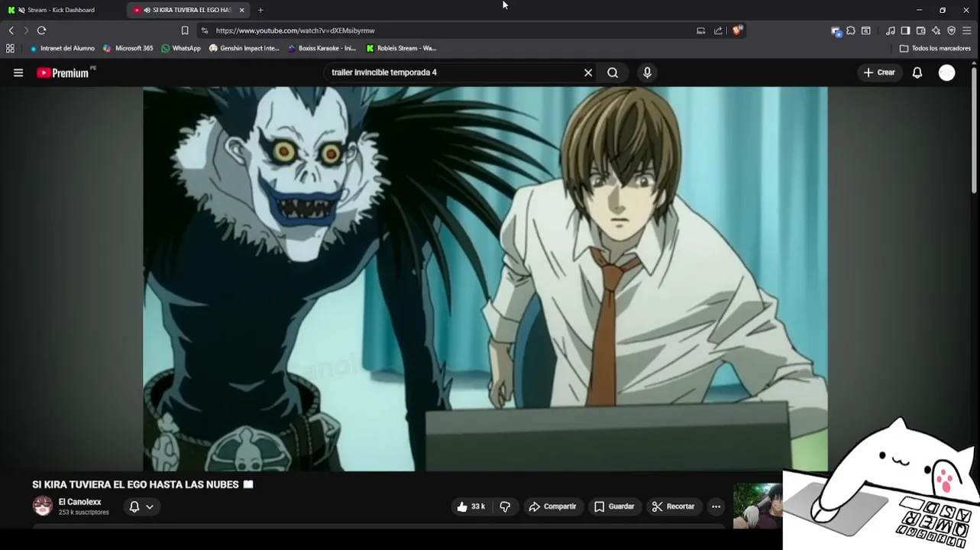Click the page vertical scrollbar
Screen dimensions: 980x550
tap(974, 130)
